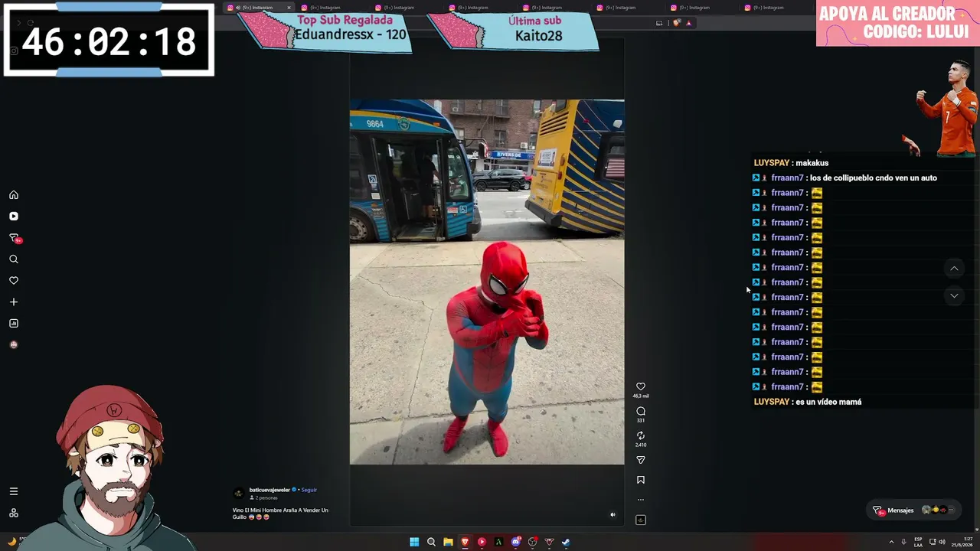
Task: Open the ESP language selector in the tray
Action: click(x=918, y=542)
